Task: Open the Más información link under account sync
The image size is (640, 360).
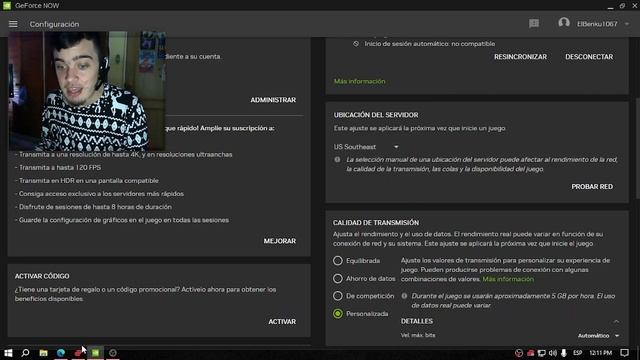Action: click(x=360, y=81)
